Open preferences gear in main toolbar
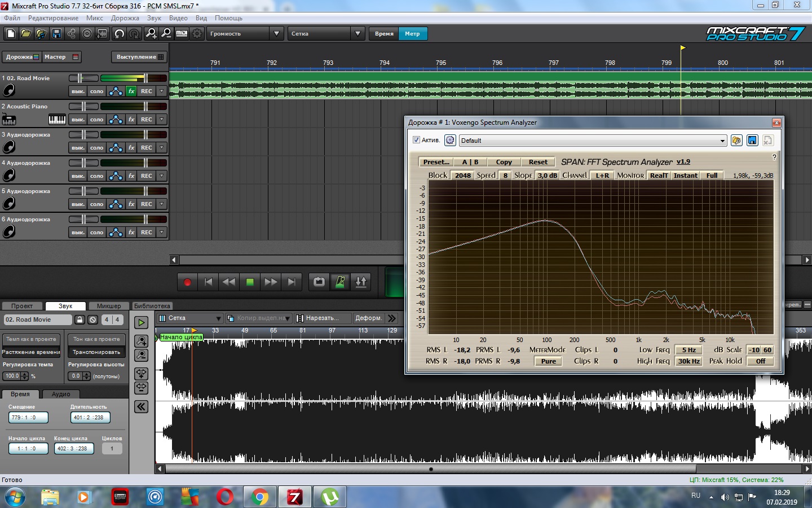 [197, 34]
